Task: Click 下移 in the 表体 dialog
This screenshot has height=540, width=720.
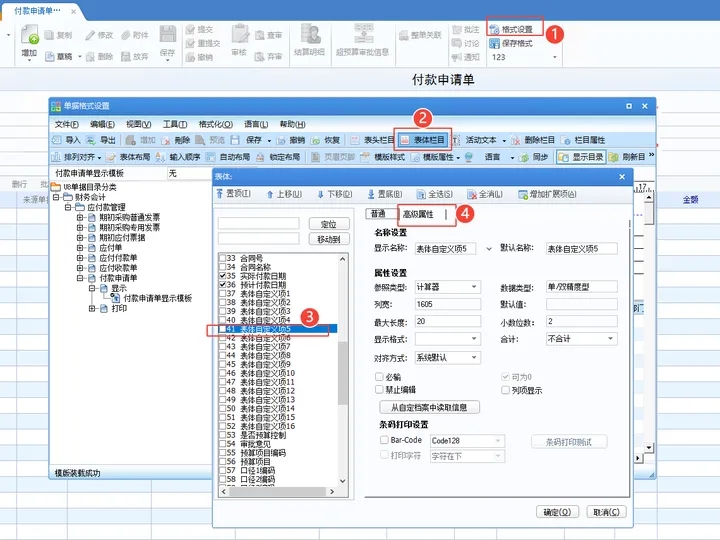Action: [x=335, y=194]
